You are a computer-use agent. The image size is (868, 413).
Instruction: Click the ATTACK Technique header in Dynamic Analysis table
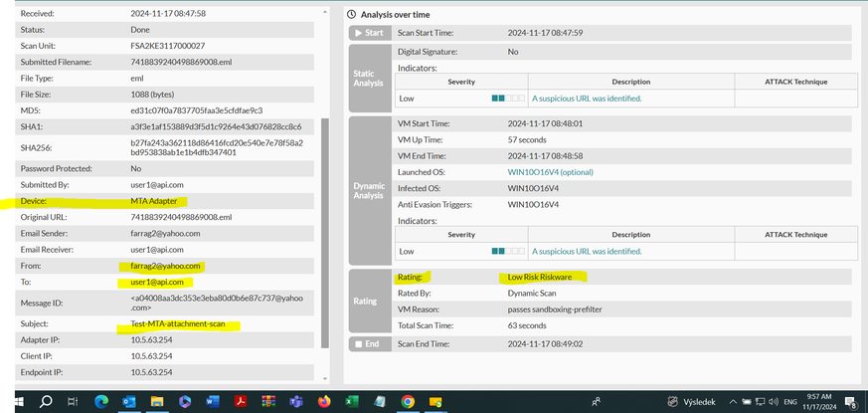click(x=796, y=235)
